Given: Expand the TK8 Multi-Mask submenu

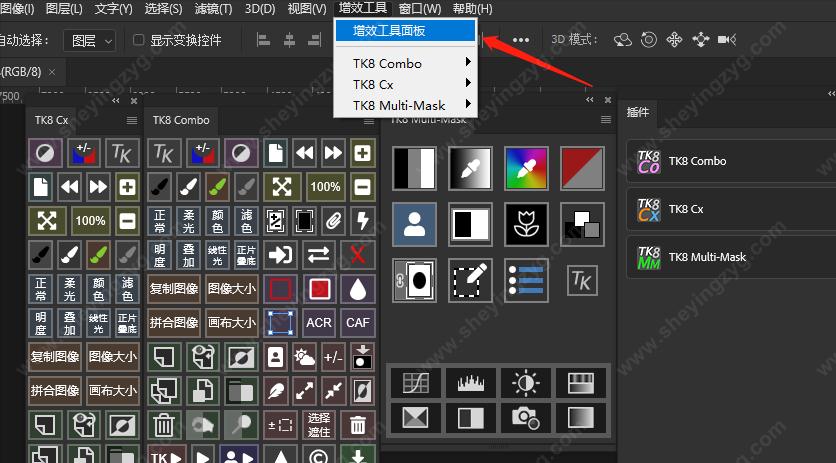Looking at the screenshot, I should click(x=405, y=105).
